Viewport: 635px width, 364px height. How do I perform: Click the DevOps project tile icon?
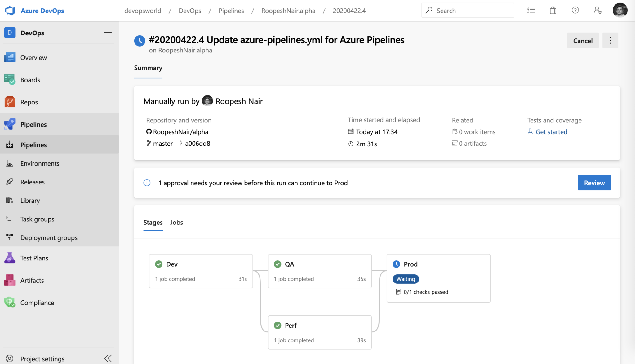pyautogui.click(x=10, y=33)
